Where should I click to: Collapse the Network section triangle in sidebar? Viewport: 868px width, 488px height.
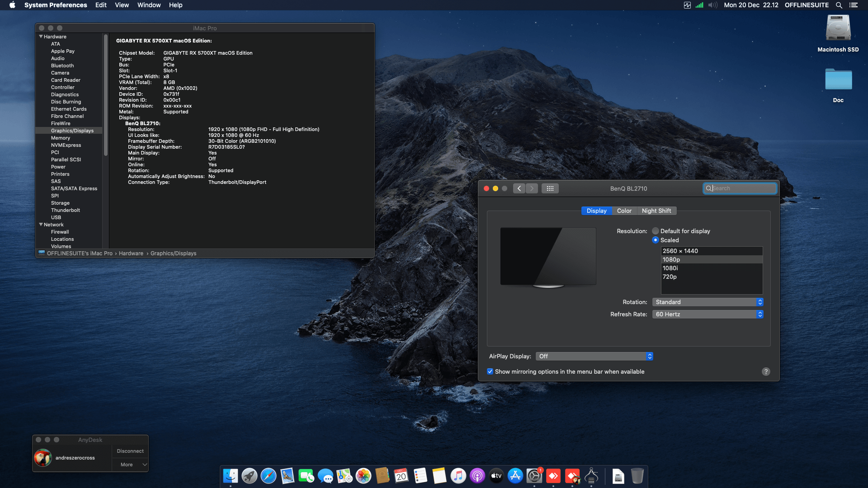pos(41,225)
